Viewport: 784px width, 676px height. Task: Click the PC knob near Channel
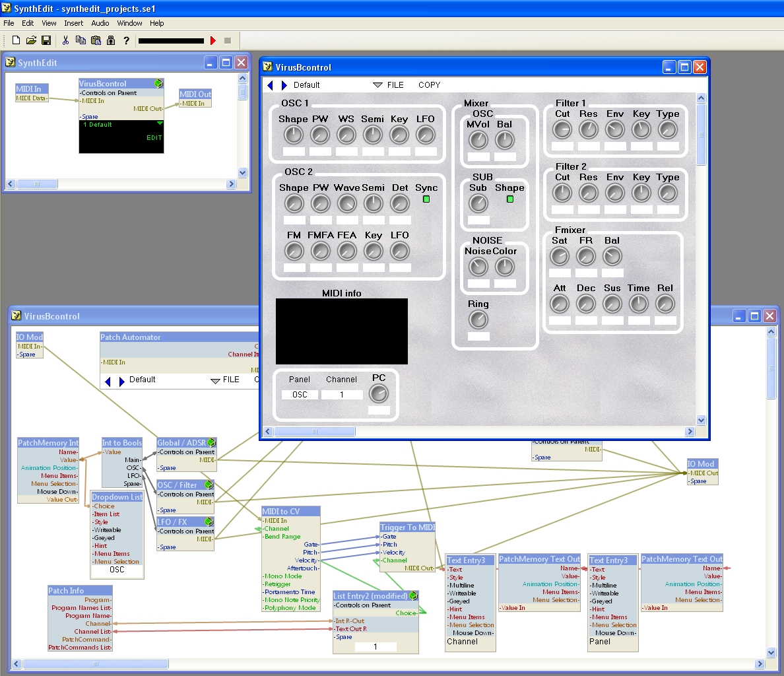click(379, 394)
